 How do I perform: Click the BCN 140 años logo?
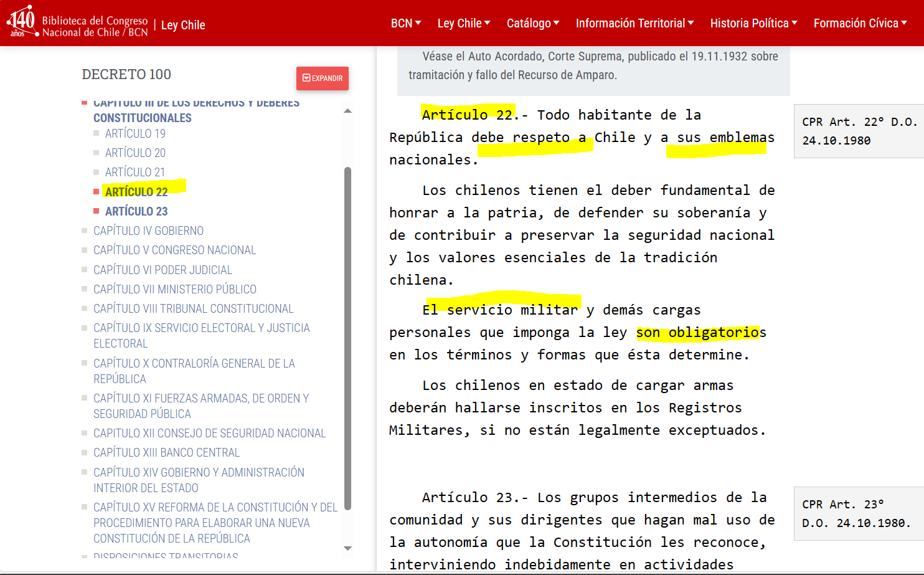pyautogui.click(x=77, y=22)
